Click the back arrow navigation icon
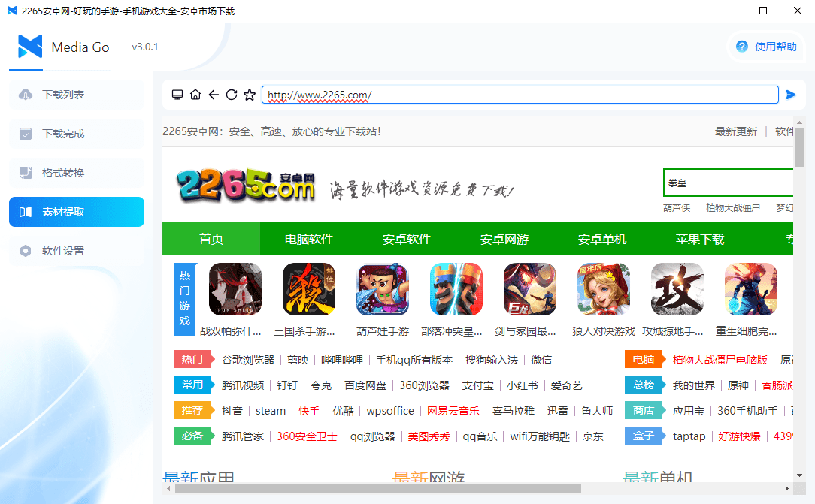Screen dimensions: 815x504 [x=214, y=95]
